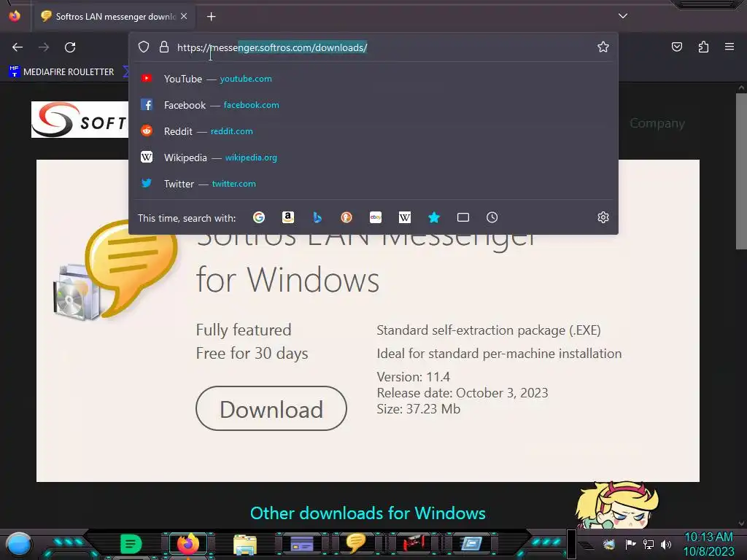Click the Download button for Windows

point(271,408)
